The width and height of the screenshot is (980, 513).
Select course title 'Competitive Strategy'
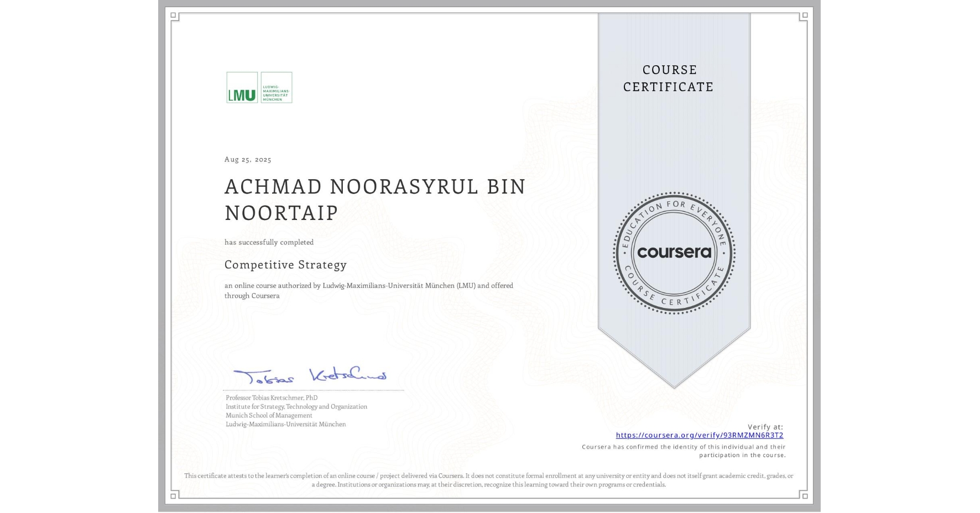[285, 265]
